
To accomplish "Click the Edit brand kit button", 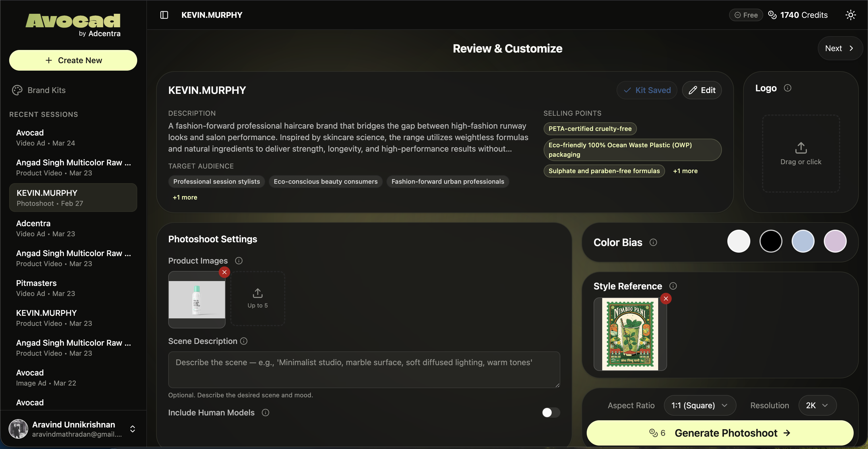I will coord(702,90).
